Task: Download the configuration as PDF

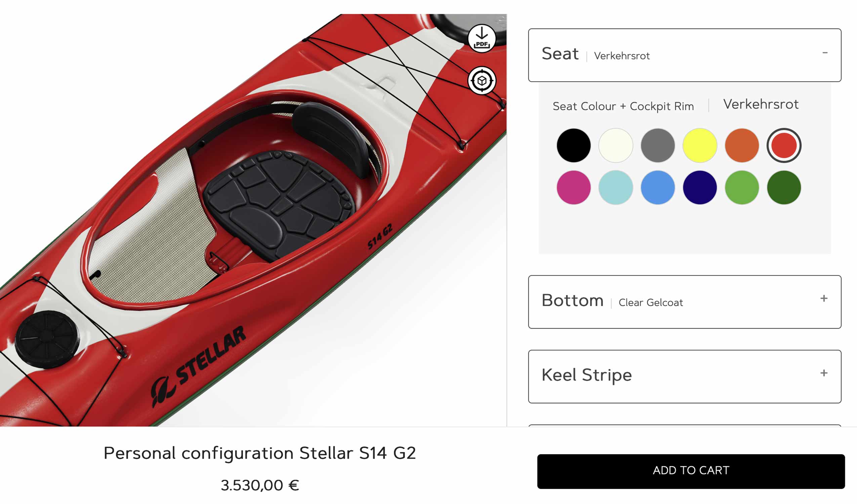Action: 482,38
